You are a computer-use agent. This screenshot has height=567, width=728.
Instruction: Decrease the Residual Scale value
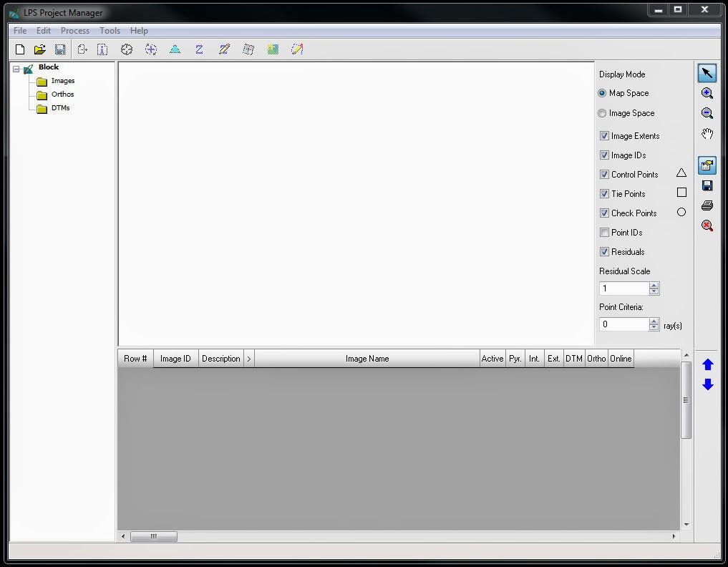[x=654, y=291]
